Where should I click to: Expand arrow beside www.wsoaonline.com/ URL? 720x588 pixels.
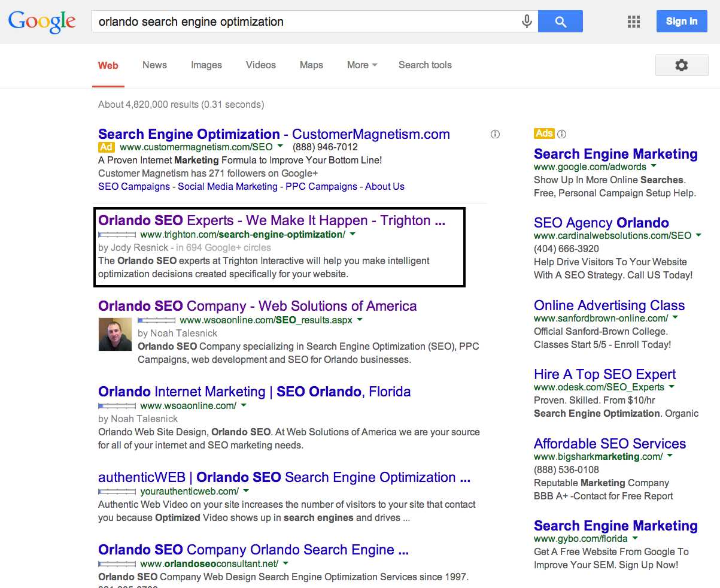pyautogui.click(x=244, y=405)
